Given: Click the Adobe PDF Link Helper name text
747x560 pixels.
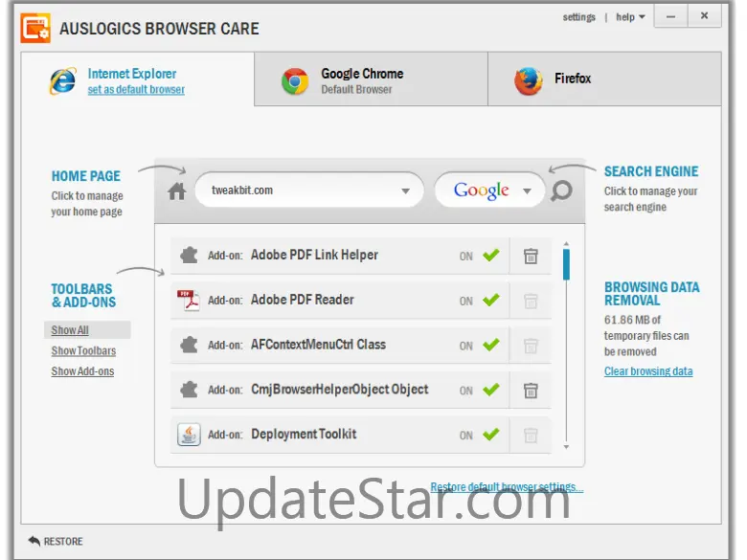Looking at the screenshot, I should [314, 255].
